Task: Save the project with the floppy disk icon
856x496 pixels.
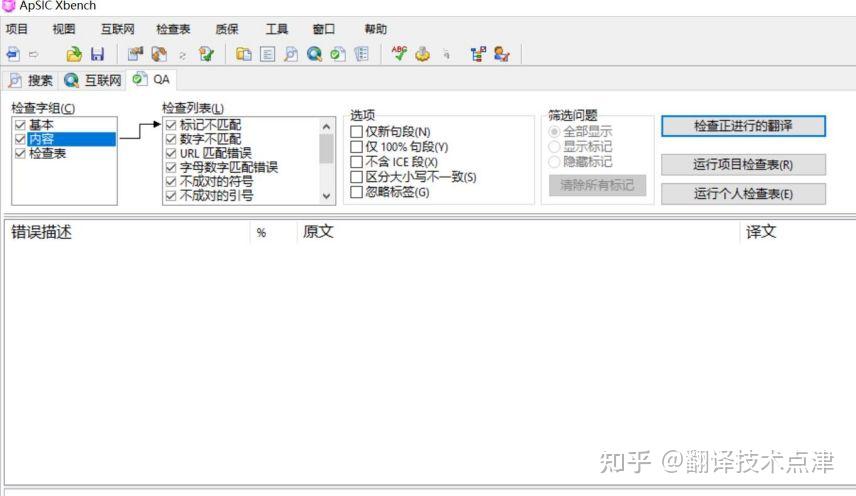Action: (97, 54)
